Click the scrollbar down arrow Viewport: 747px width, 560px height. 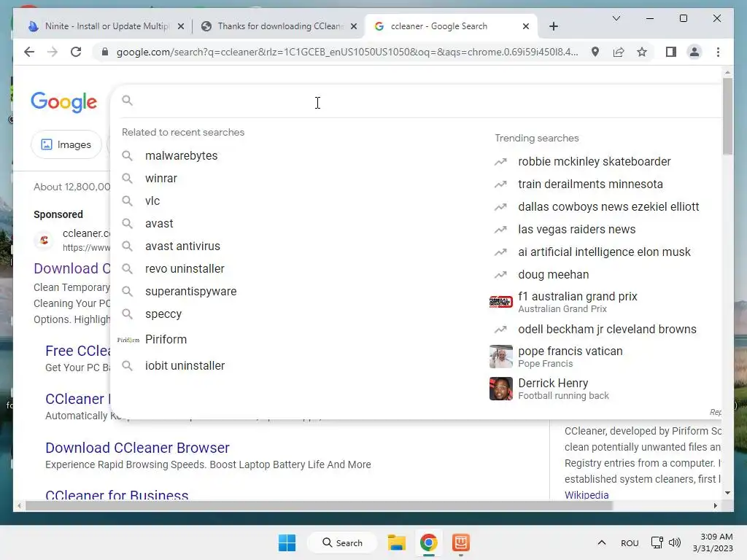click(727, 493)
